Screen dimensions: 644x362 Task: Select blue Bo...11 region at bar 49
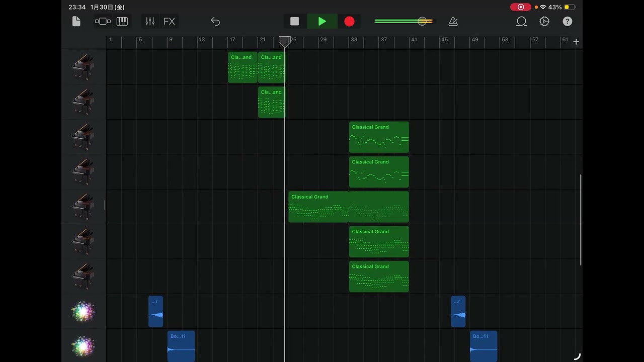click(x=484, y=346)
